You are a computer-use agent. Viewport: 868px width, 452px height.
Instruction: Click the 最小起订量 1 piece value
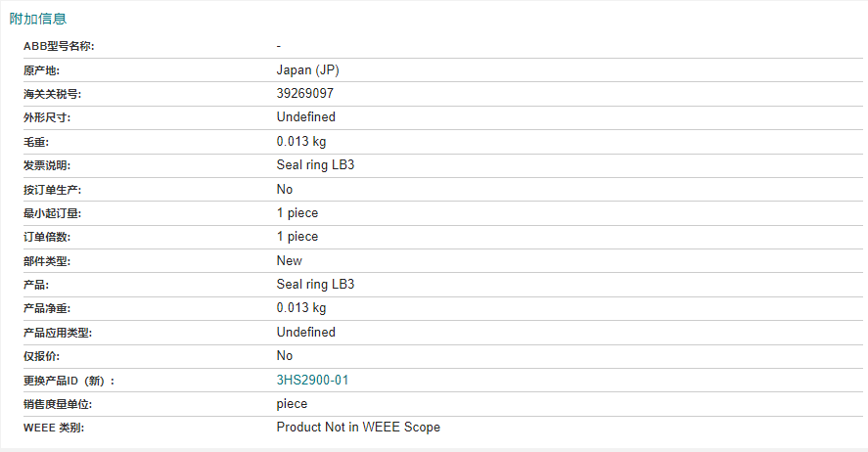(297, 212)
